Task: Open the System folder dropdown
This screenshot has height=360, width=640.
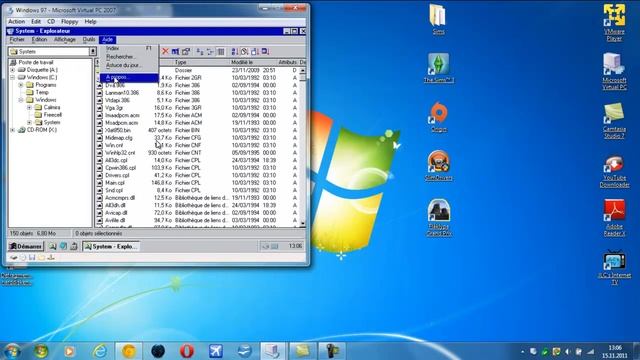Action: (x=93, y=51)
